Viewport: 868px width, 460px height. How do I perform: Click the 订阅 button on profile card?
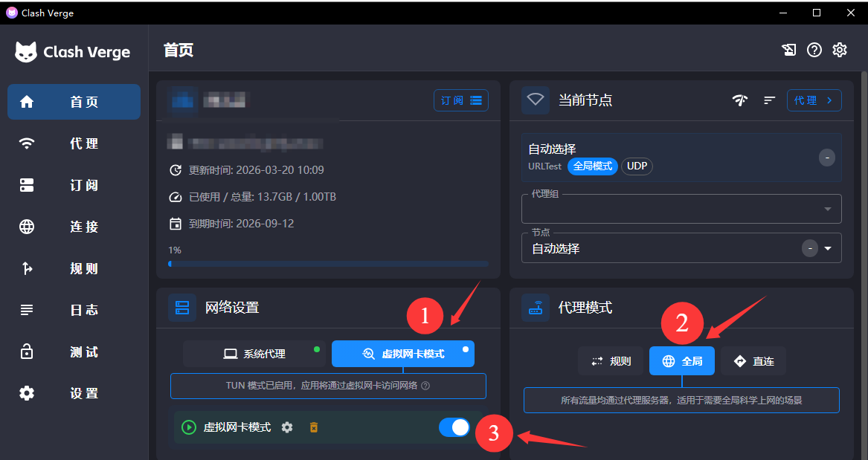[x=460, y=100]
